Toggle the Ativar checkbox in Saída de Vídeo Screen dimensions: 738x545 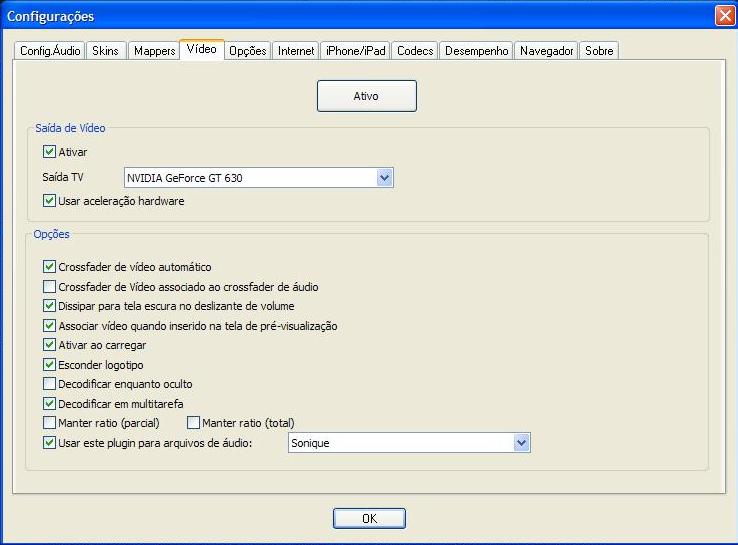[49, 152]
